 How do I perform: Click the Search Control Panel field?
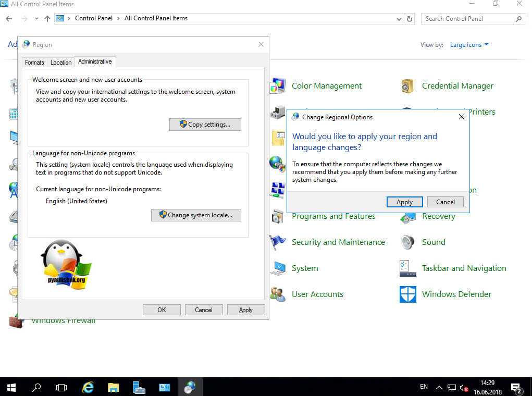(468, 19)
